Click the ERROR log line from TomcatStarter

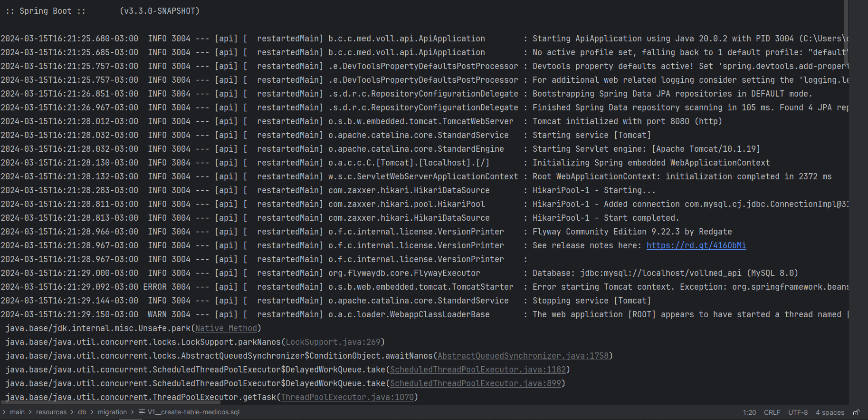click(x=424, y=287)
